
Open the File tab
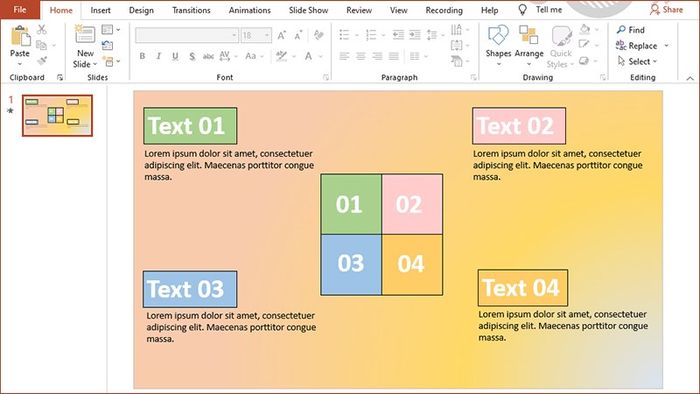(x=20, y=9)
